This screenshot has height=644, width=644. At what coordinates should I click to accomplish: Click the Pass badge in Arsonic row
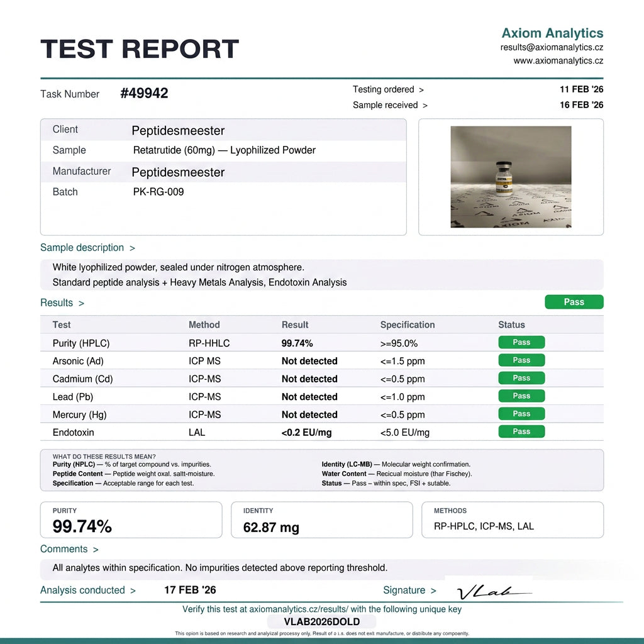pos(521,360)
